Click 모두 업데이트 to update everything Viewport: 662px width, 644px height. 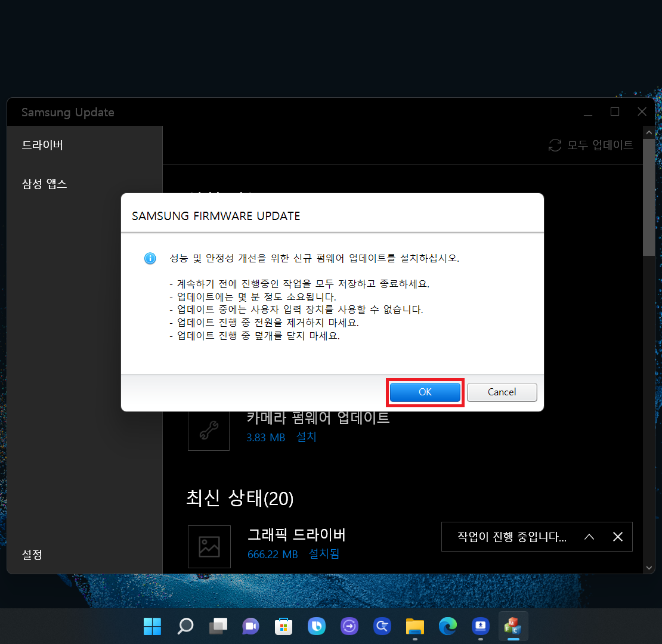(x=600, y=145)
